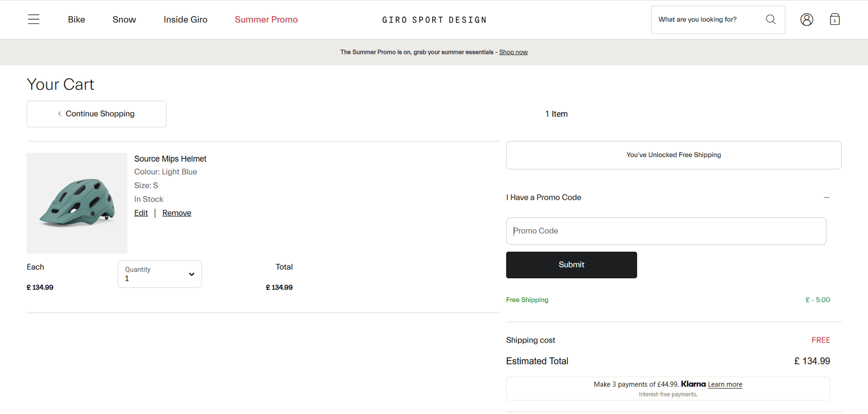Open the Snow menu
The width and height of the screenshot is (868, 414).
(124, 19)
